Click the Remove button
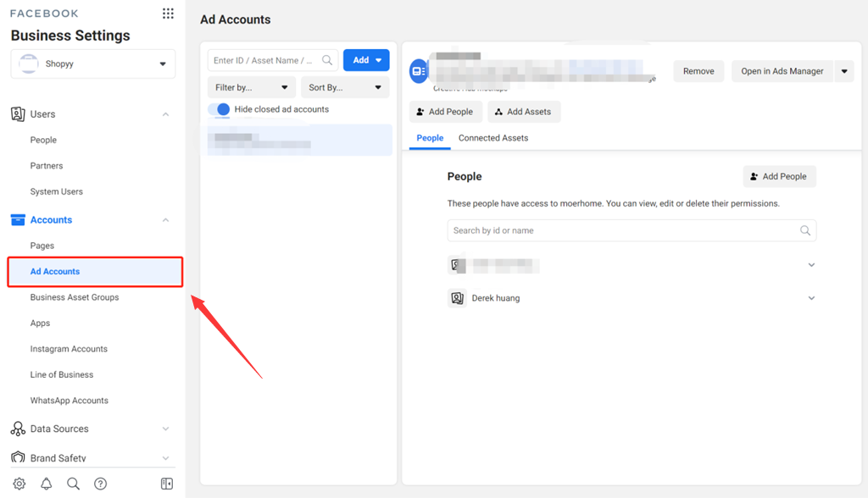868x498 pixels. 698,71
